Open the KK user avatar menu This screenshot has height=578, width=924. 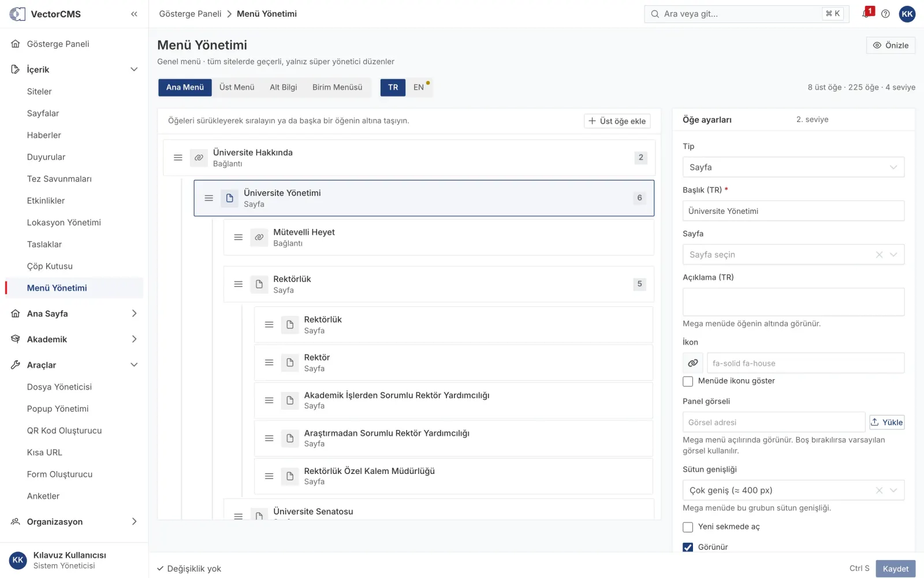907,14
